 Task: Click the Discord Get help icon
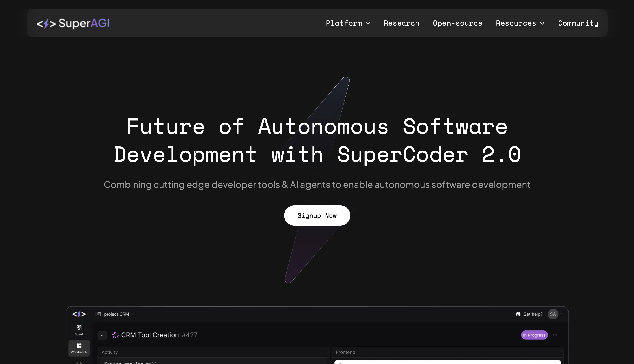[518, 314]
